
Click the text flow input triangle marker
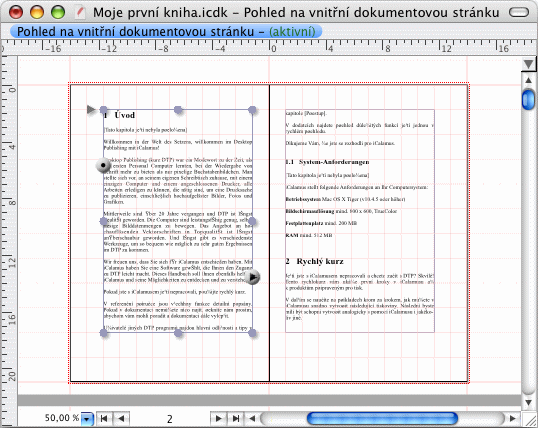(x=91, y=109)
